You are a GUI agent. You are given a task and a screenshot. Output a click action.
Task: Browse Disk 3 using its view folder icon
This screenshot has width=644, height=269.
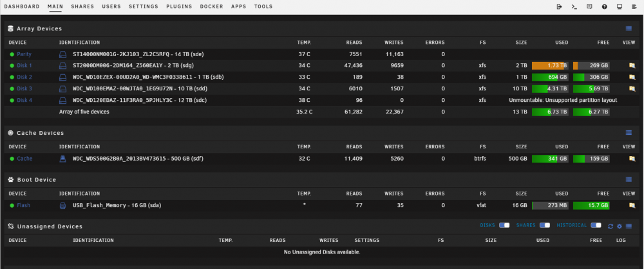pyautogui.click(x=632, y=88)
